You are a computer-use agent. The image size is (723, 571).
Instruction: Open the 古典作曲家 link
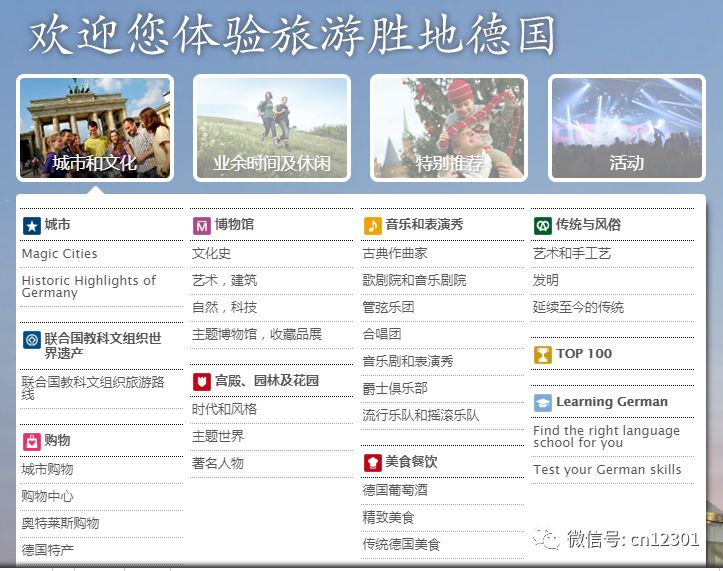point(395,253)
